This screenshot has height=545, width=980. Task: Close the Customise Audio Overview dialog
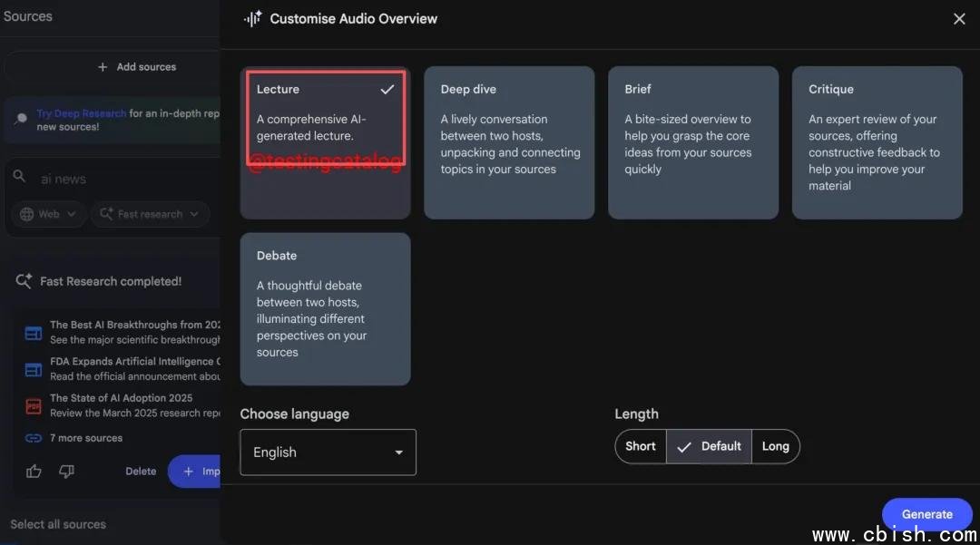[959, 18]
